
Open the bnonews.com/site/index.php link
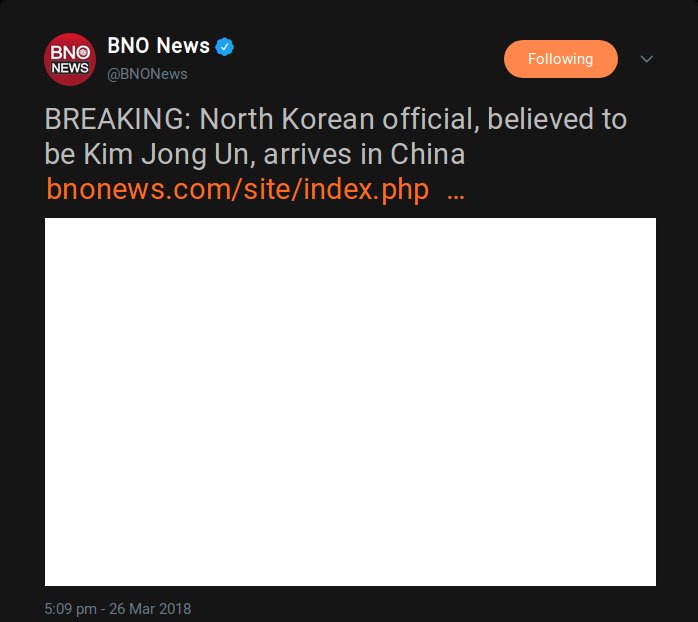click(x=238, y=190)
